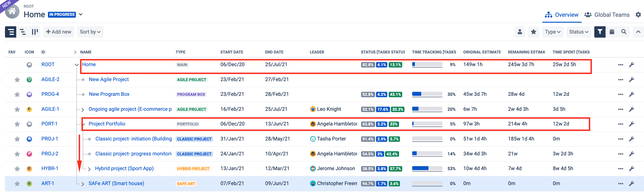This screenshot has width=644, height=193.
Task: Click the 14% time tracking bar
Action: (x=427, y=154)
